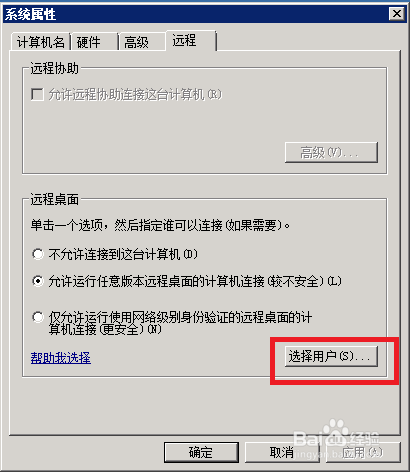Image resolution: width=410 pixels, height=472 pixels.
Task: Select 允许运行任意版本远程桌面的计算机连接 radio option
Action: pos(38,281)
